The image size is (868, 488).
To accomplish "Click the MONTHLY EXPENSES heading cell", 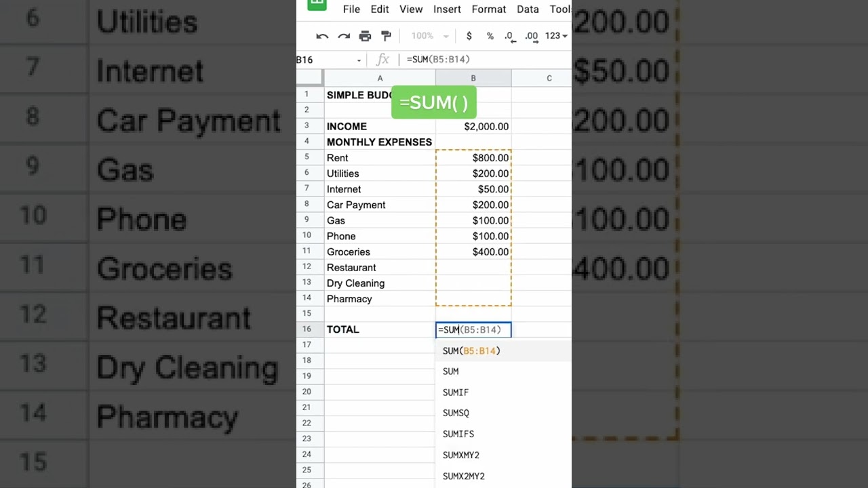I will (380, 142).
